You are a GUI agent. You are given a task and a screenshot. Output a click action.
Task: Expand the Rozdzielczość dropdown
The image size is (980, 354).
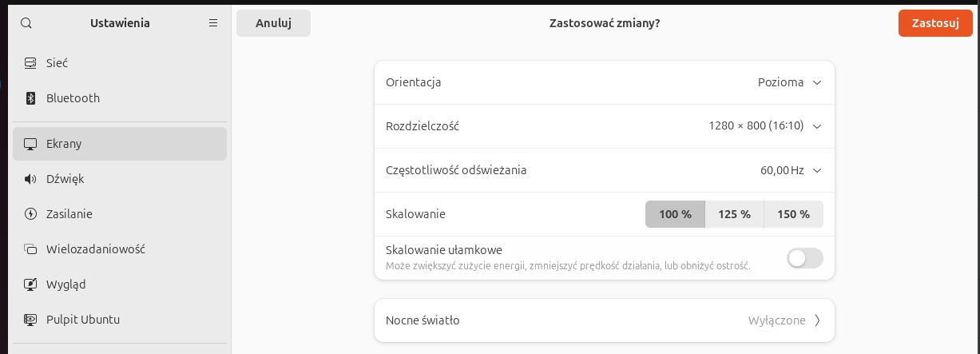click(764, 125)
